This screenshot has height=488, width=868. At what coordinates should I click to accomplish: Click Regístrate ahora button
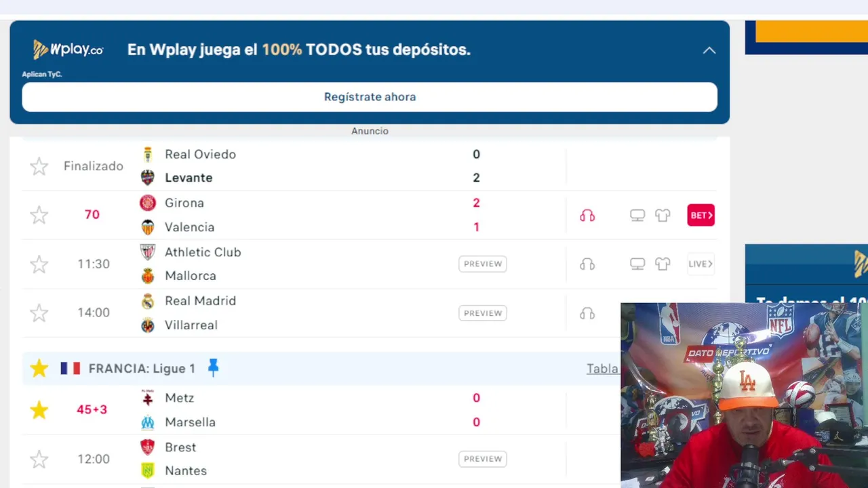370,97
